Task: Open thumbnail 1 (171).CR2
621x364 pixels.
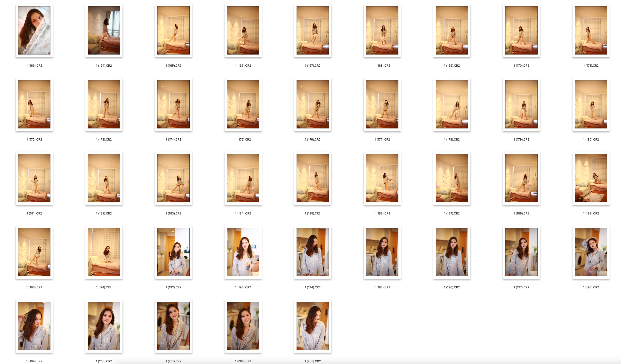Action: coord(591,30)
